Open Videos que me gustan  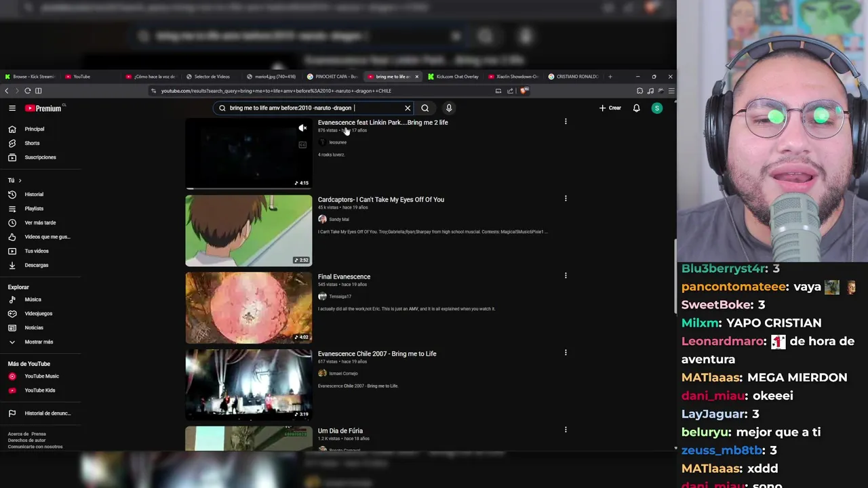pos(41,237)
